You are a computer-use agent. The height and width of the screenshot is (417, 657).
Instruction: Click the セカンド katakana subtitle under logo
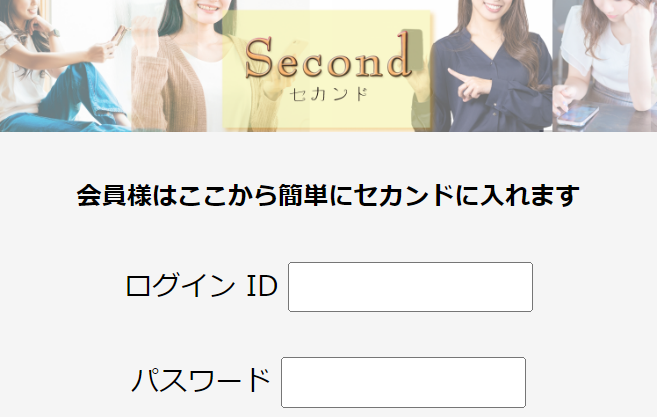(x=329, y=94)
